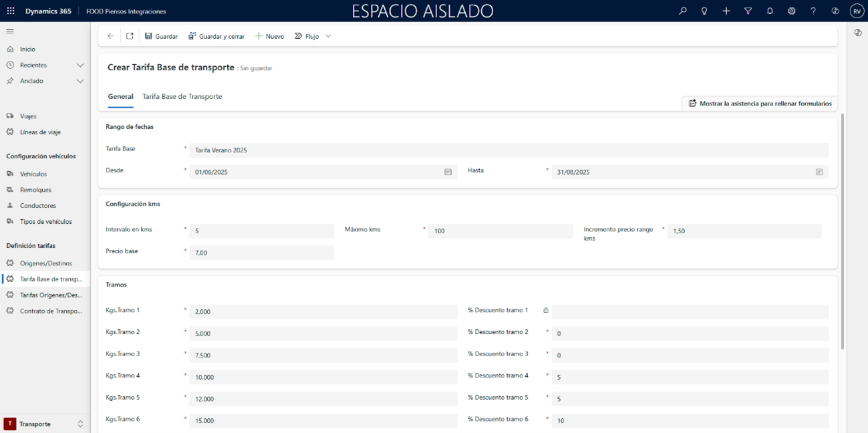868x433 pixels.
Task: Open the Flujo dropdown arrow
Action: tap(328, 36)
